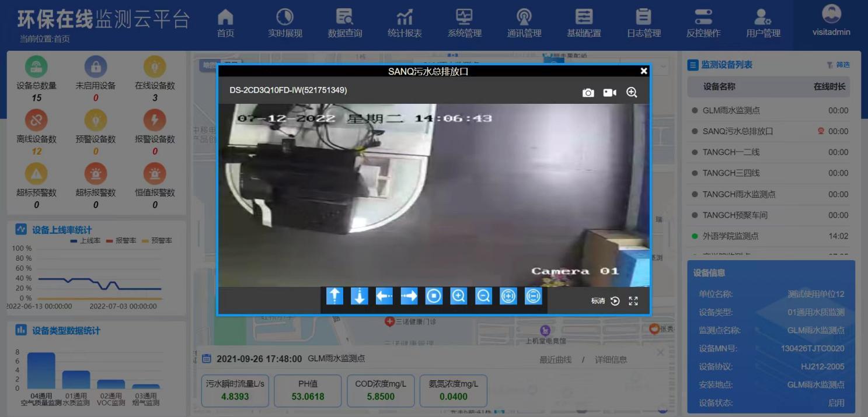
Task: Click the 详细信息 link
Action: [x=611, y=359]
